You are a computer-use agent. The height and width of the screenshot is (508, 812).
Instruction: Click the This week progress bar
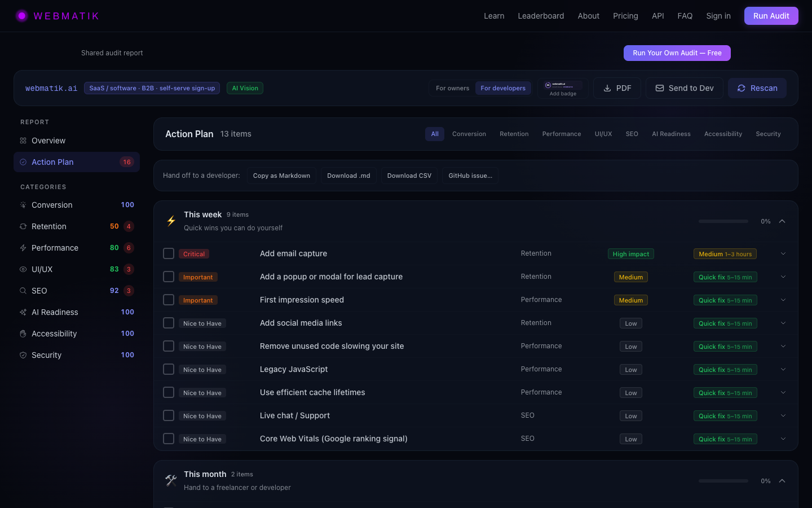pyautogui.click(x=723, y=221)
